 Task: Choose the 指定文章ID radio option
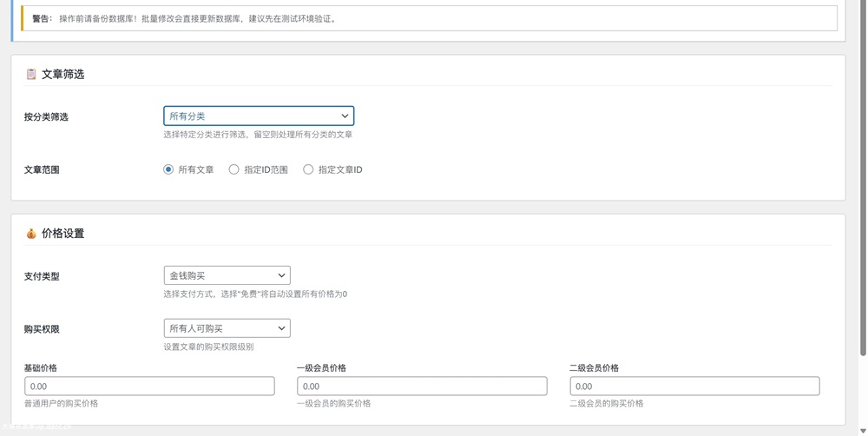[x=308, y=169]
